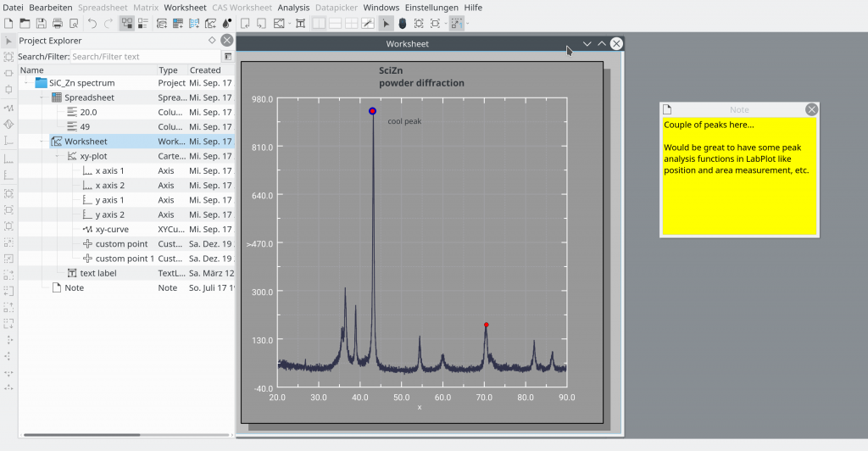Collapse the SiC_Zn spectrum project node
868x451 pixels.
[26, 83]
